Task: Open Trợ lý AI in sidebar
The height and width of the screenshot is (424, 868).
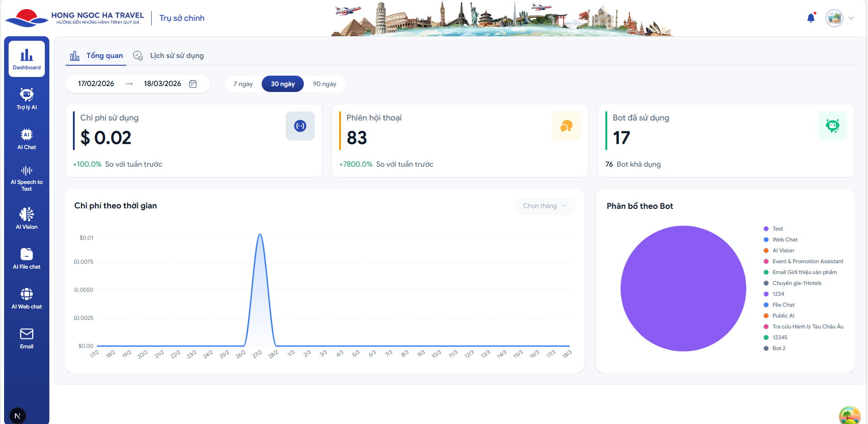Action: [27, 99]
